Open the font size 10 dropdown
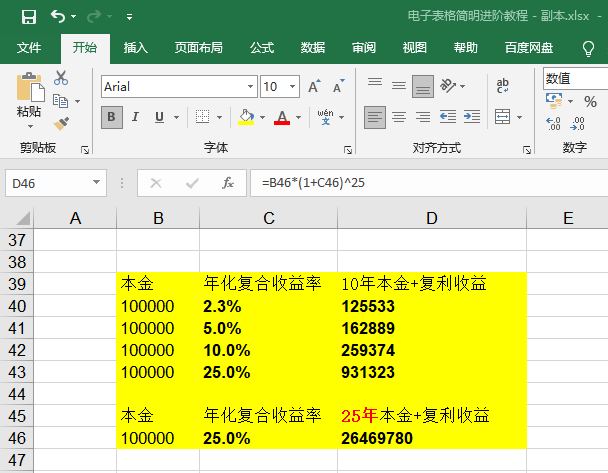Image resolution: width=608 pixels, height=473 pixels. (x=293, y=86)
